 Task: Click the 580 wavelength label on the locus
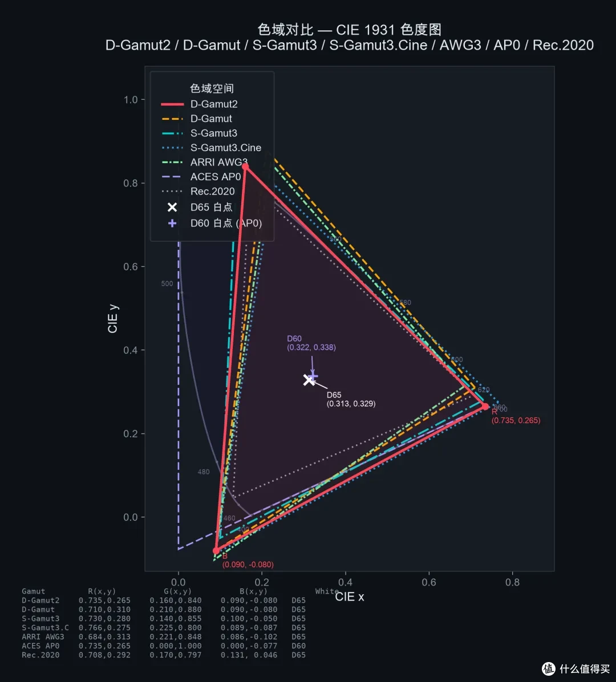[x=405, y=303]
